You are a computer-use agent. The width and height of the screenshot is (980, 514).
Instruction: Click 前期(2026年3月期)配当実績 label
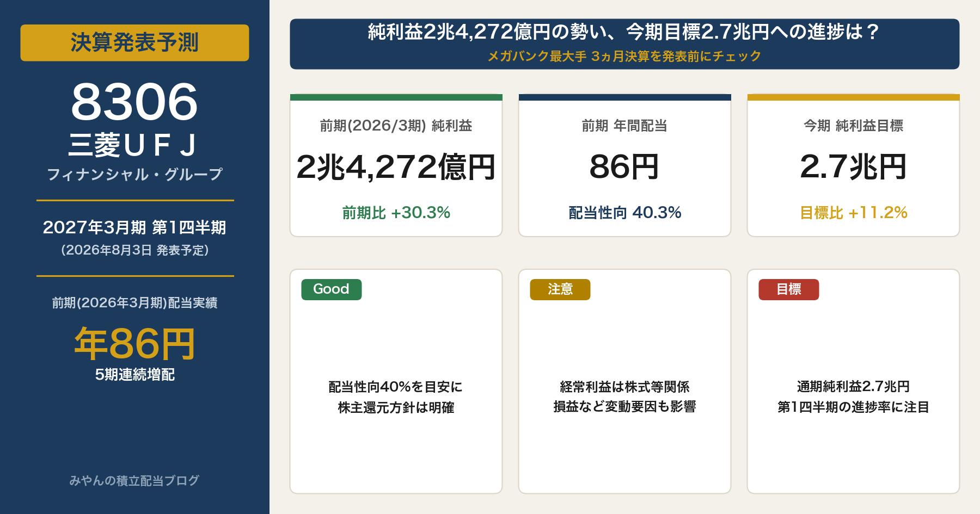pos(134,303)
